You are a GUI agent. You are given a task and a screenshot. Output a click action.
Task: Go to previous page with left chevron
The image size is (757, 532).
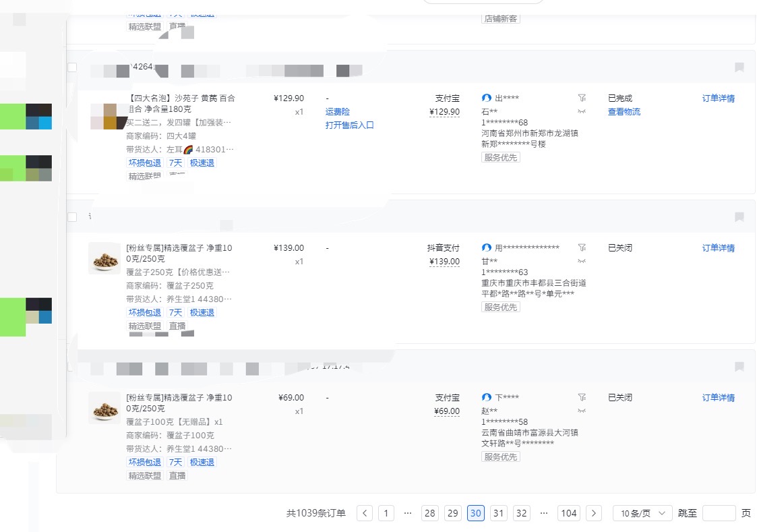pos(365,513)
